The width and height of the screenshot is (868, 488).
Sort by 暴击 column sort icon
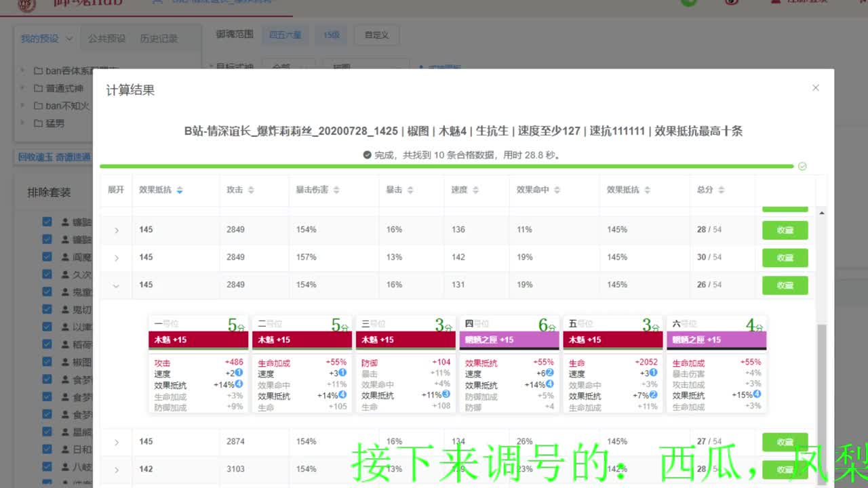410,190
